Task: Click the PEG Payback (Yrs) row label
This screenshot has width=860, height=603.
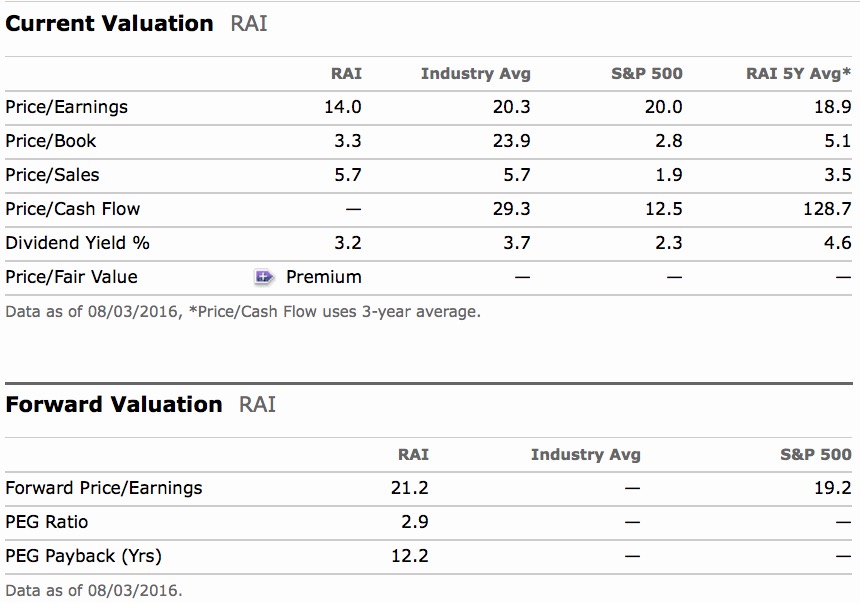Action: 83,556
